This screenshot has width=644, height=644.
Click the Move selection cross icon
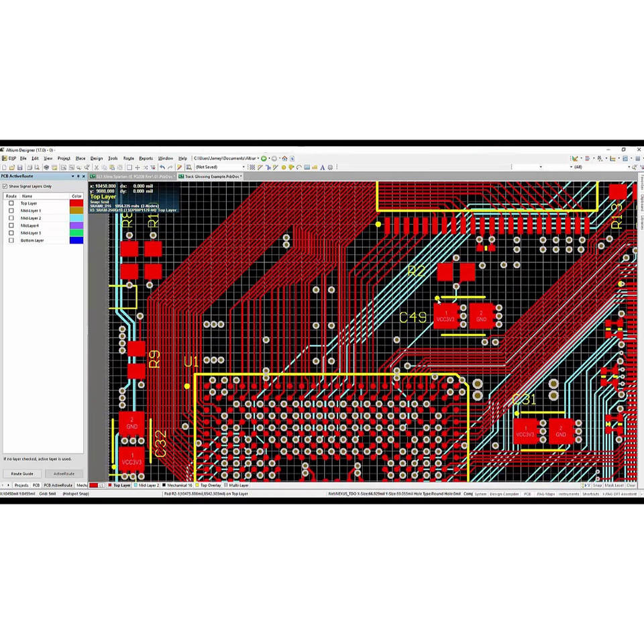coord(137,167)
